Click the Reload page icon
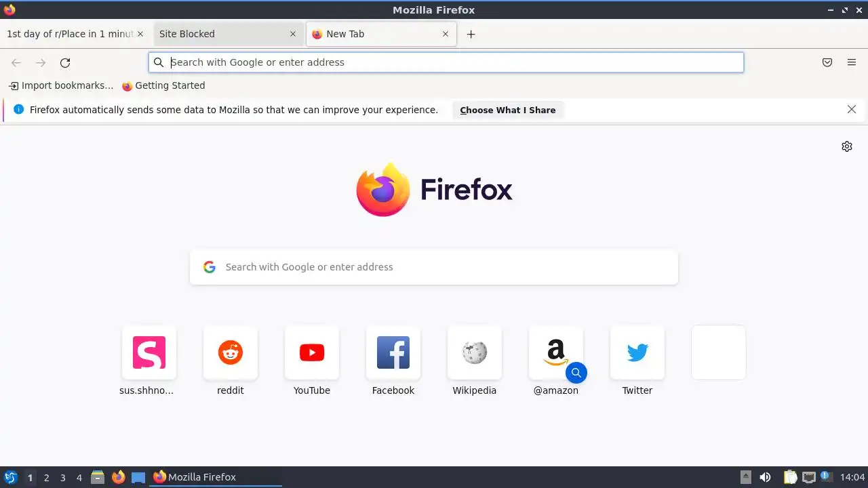868x488 pixels. pyautogui.click(x=65, y=62)
